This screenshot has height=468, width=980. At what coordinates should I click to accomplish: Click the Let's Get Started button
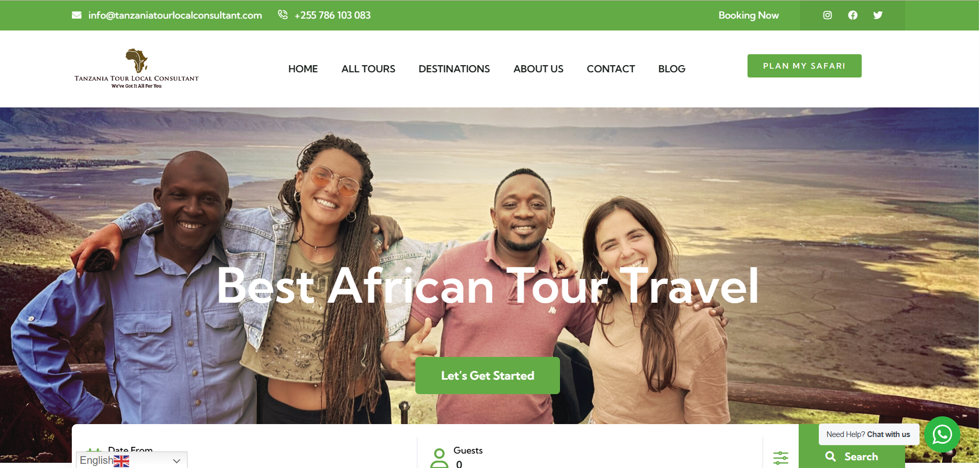point(488,376)
